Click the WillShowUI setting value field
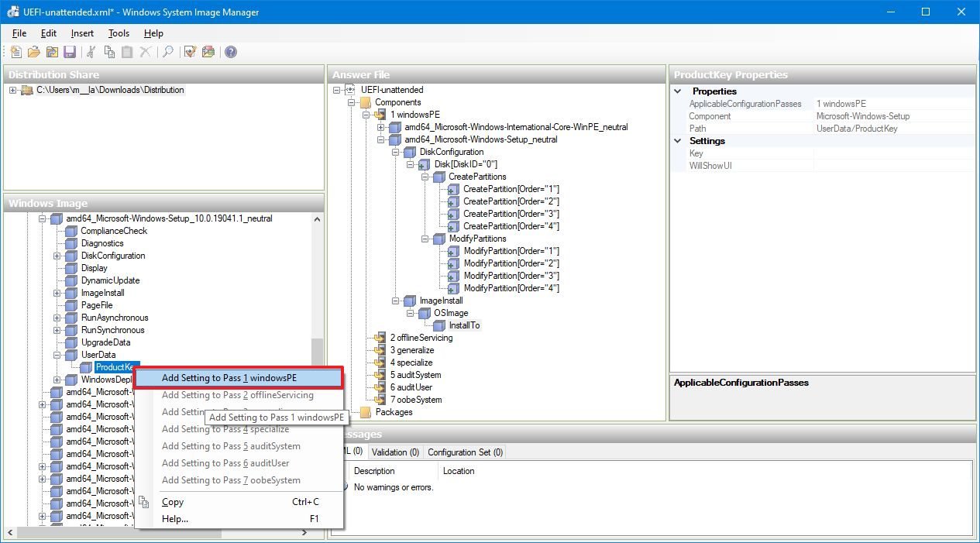 (x=894, y=166)
